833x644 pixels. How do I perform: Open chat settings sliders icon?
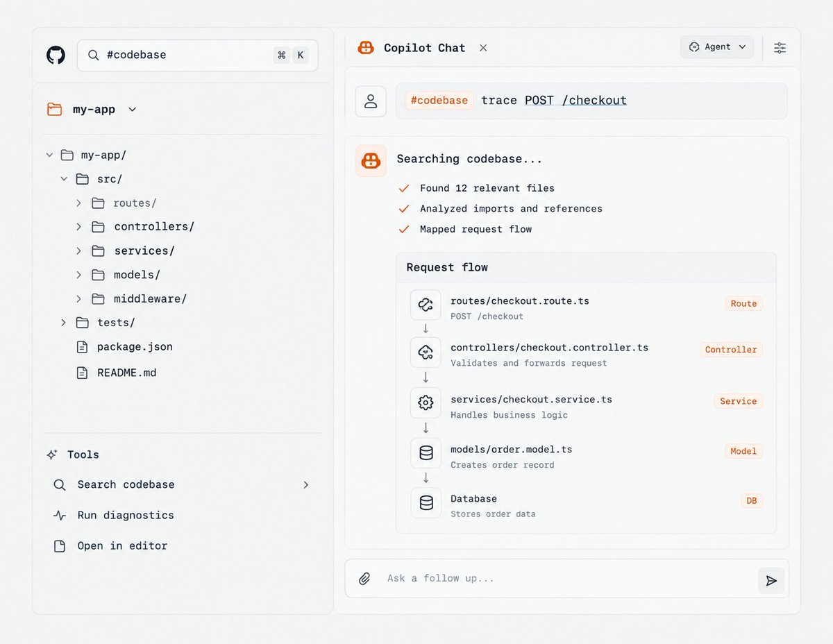780,48
